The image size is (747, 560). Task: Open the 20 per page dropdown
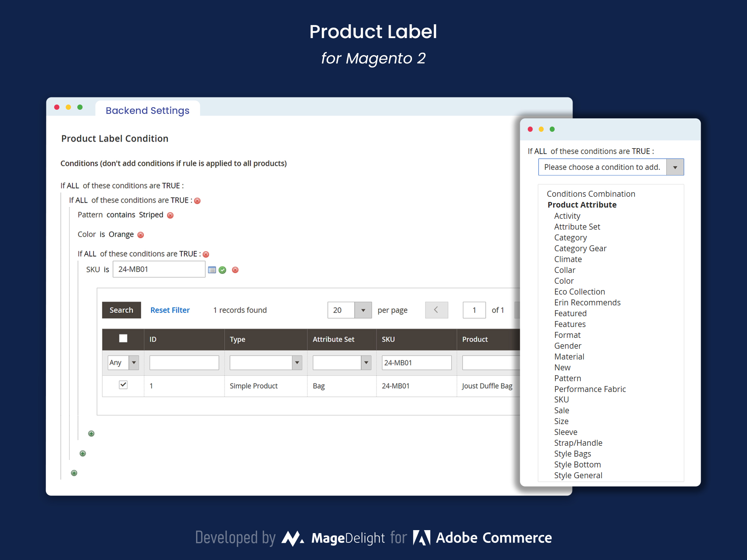click(x=350, y=310)
